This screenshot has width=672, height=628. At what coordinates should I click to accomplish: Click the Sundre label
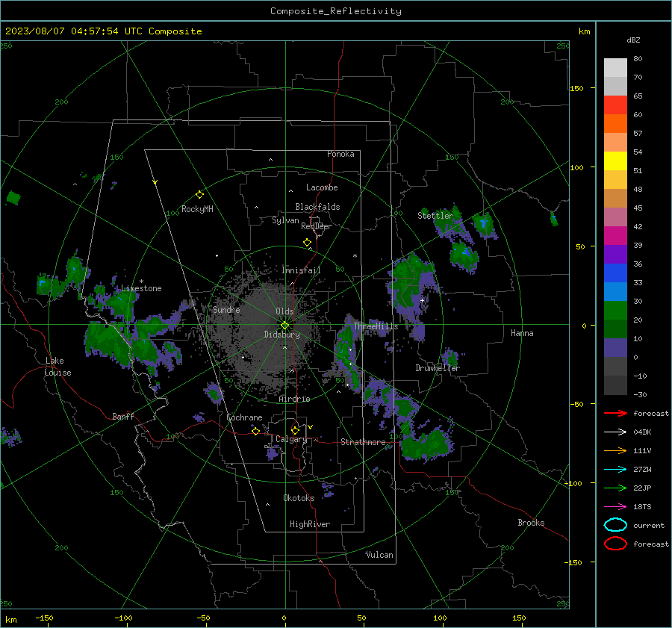tap(227, 309)
